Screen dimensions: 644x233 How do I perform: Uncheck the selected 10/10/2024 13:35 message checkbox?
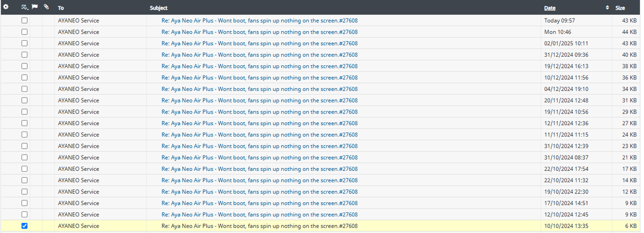coord(24,226)
